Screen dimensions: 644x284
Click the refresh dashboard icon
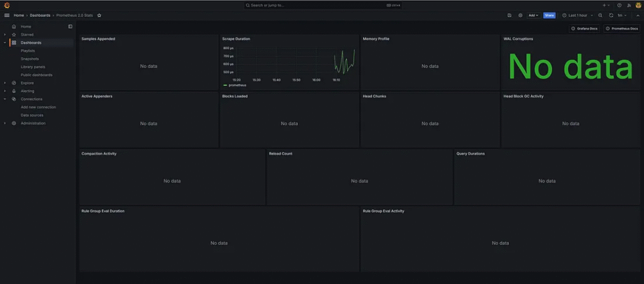coord(611,15)
